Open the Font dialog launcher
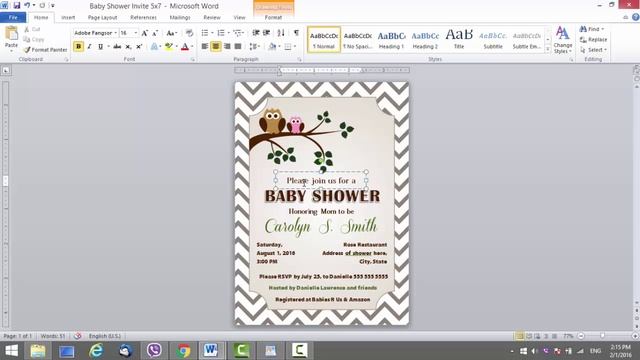Viewport: 640px width, 360px height. click(192, 60)
